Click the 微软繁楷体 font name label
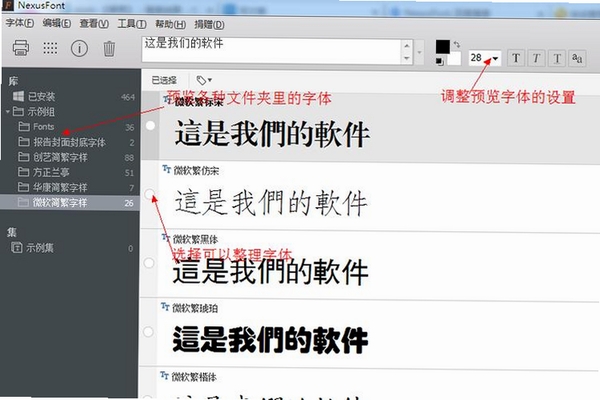The image size is (600, 400). (194, 377)
